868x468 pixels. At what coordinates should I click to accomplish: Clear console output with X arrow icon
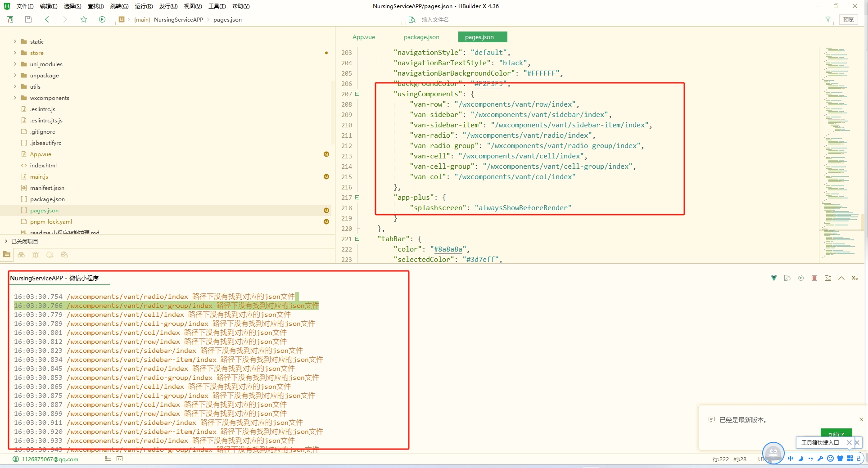(x=855, y=278)
